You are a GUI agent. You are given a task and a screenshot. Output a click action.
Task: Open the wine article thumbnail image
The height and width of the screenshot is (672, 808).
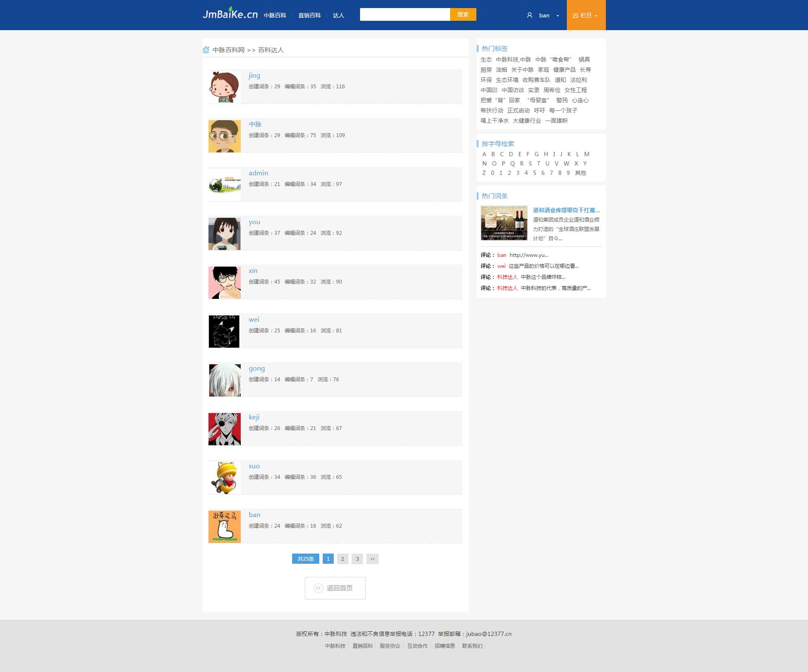coord(504,223)
